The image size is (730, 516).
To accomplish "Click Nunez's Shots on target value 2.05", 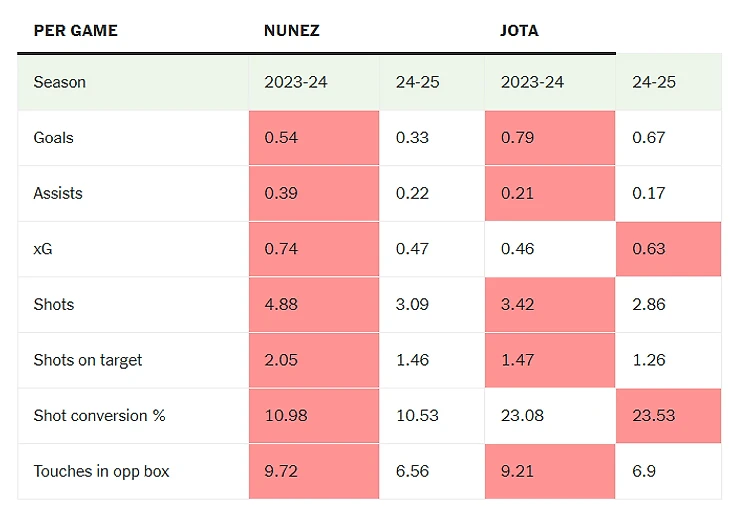I will (x=281, y=360).
